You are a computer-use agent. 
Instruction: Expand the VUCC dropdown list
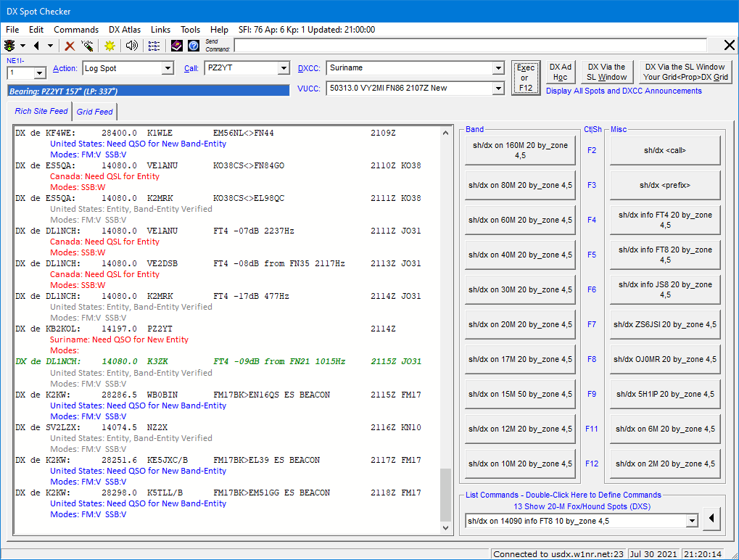499,88
